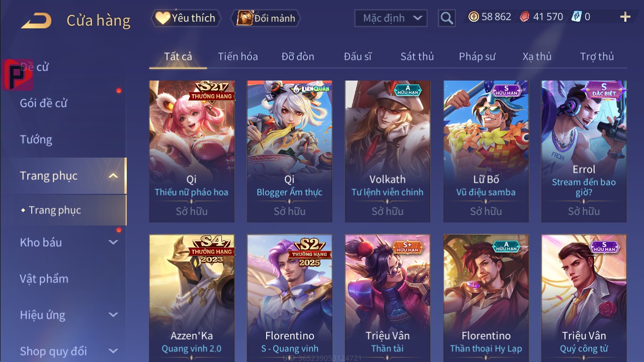Open Yêu thích favorites heart button

pyautogui.click(x=186, y=18)
